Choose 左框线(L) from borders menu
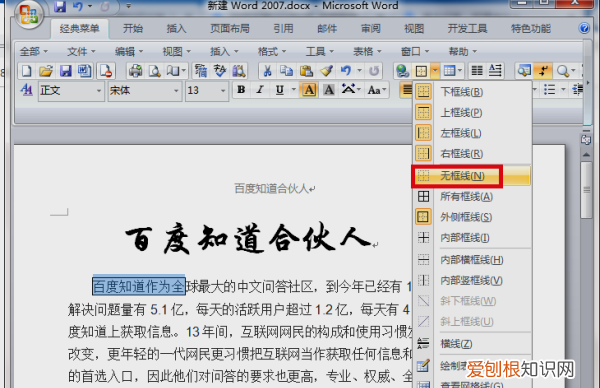 click(471, 133)
